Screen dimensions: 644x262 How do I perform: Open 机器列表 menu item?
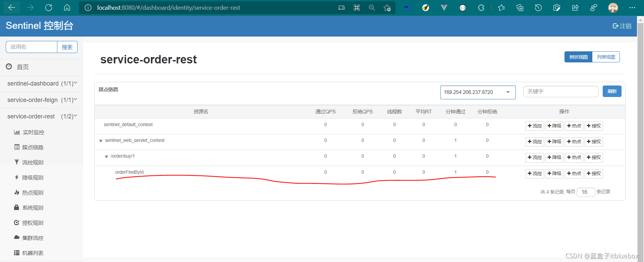point(29,253)
